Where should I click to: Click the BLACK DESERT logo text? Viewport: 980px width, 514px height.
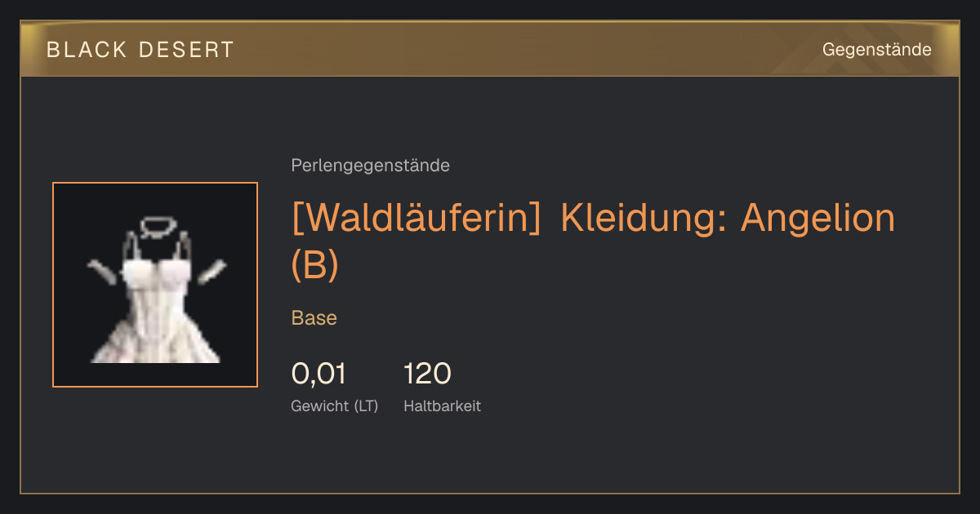tap(140, 50)
